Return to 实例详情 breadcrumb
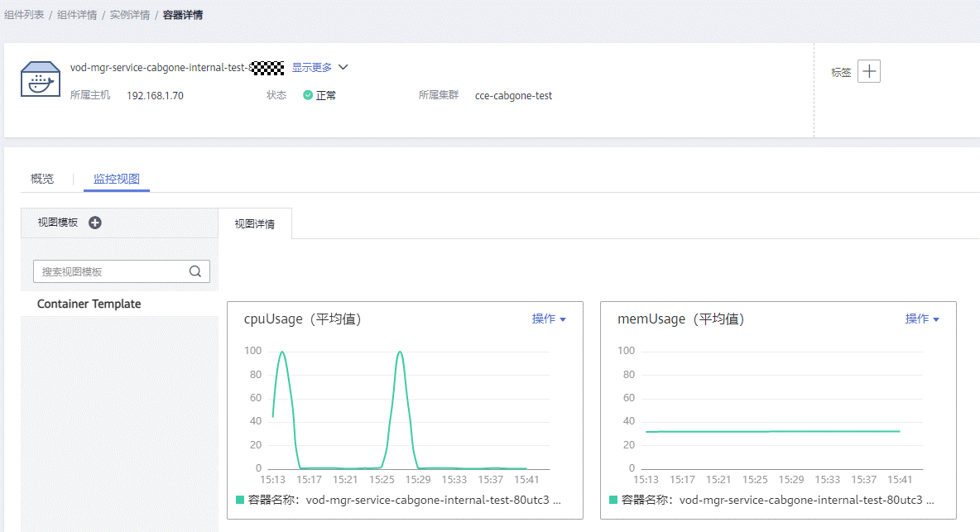Screen dimensions: 980x532 click(x=129, y=15)
